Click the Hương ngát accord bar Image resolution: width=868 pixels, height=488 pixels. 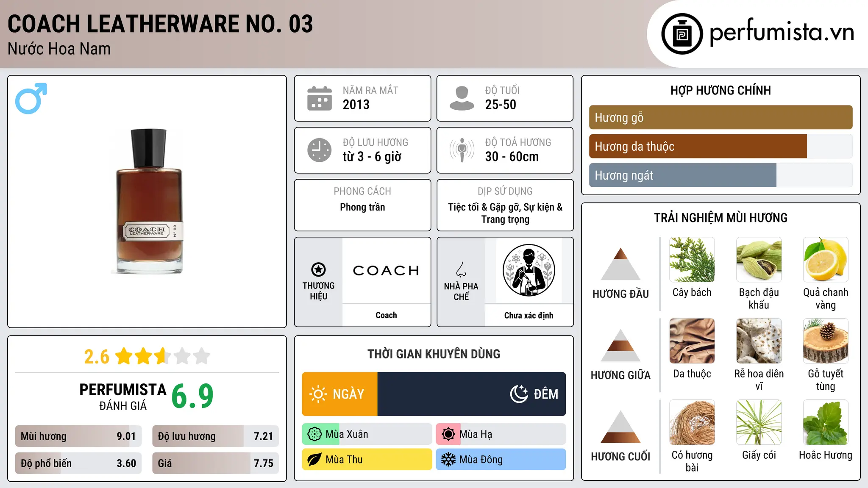tap(721, 175)
